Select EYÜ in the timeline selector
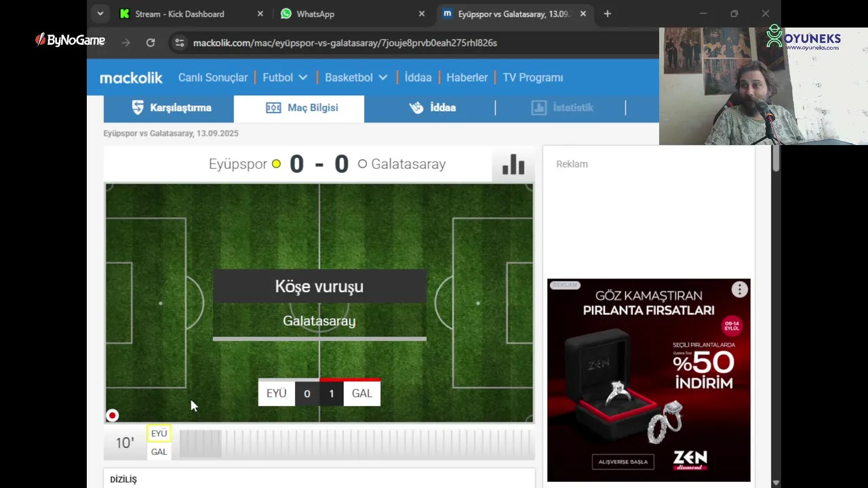Viewport: 868px width, 488px height. pyautogui.click(x=159, y=434)
